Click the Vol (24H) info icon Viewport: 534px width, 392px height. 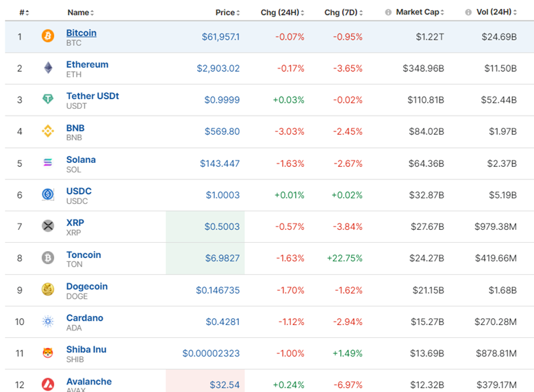[468, 12]
